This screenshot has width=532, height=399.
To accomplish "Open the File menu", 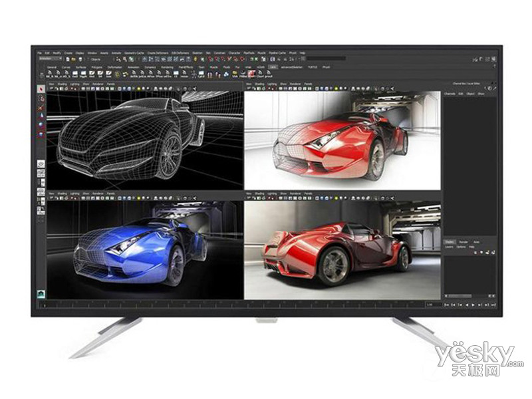I will click(39, 53).
